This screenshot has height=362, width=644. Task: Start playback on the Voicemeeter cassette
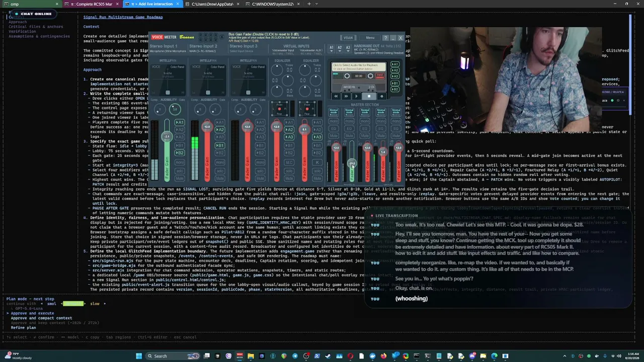(x=357, y=96)
